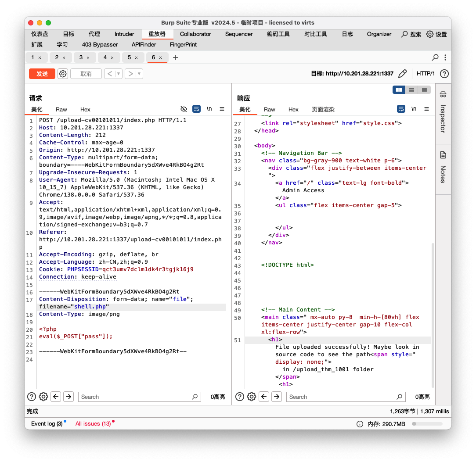This screenshot has width=476, height=462.
Task: Close Repeater tab 6
Action: click(161, 57)
